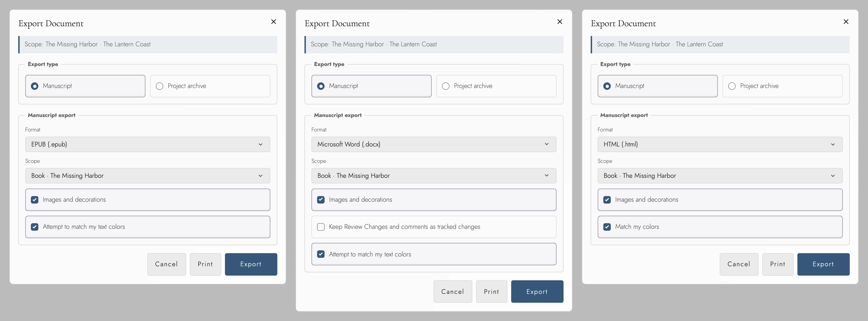Image resolution: width=868 pixels, height=321 pixels.
Task: Open Scope dropdown in Word dialog
Action: pyautogui.click(x=434, y=176)
